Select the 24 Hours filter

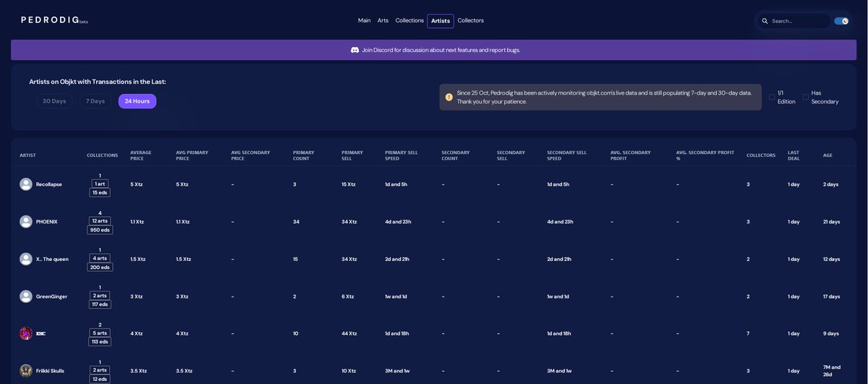click(137, 101)
